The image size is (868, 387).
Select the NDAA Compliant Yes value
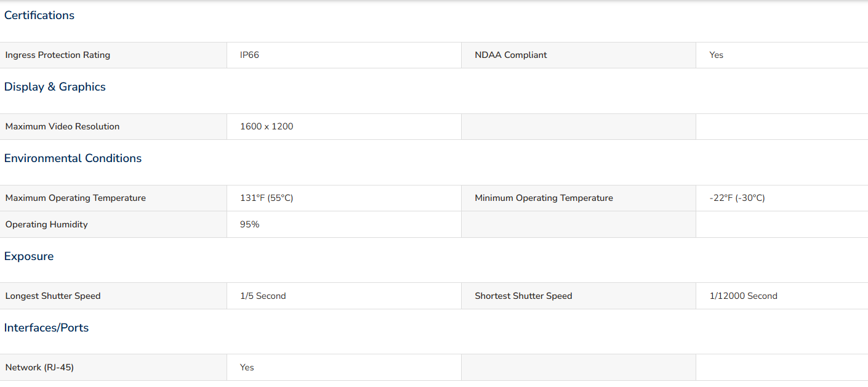point(716,55)
